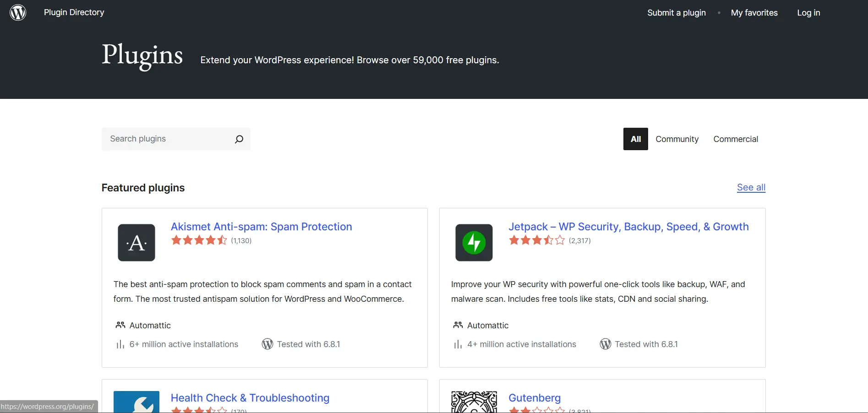
Task: Open the Plugin Directory header link
Action: click(74, 12)
